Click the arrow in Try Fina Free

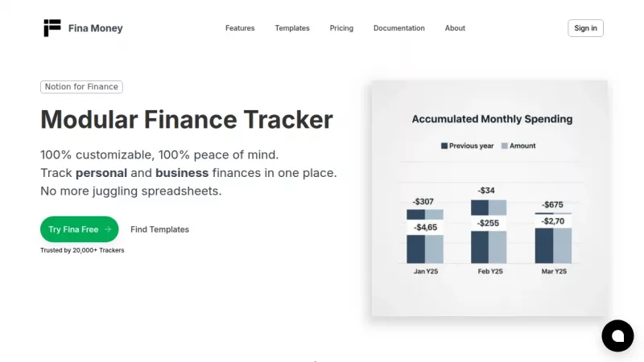pyautogui.click(x=108, y=229)
